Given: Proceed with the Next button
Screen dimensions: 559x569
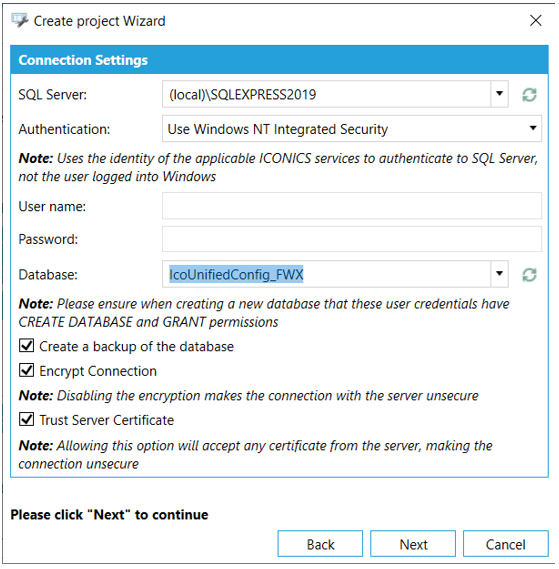Looking at the screenshot, I should click(413, 544).
